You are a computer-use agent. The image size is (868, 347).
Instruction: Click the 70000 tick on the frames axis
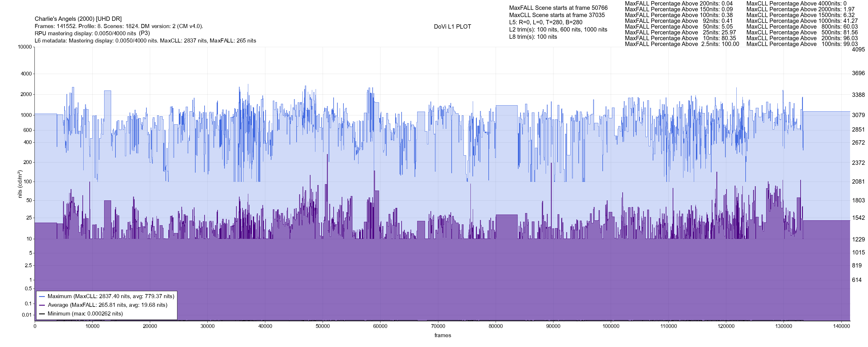[438, 326]
